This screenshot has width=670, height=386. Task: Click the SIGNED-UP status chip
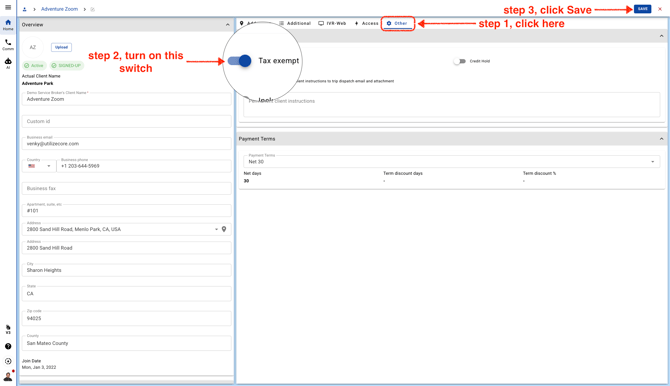pos(66,65)
